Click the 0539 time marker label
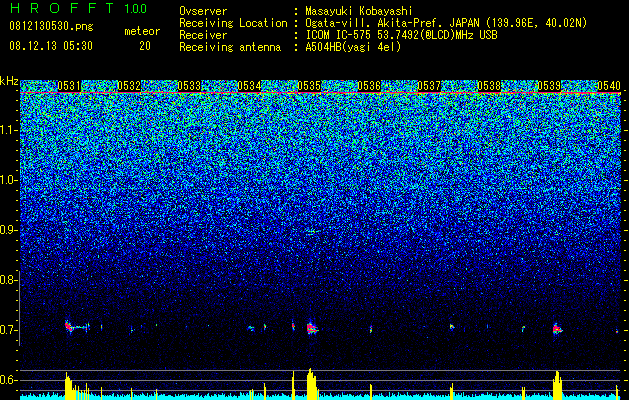The width and height of the screenshot is (629, 400). (x=549, y=86)
